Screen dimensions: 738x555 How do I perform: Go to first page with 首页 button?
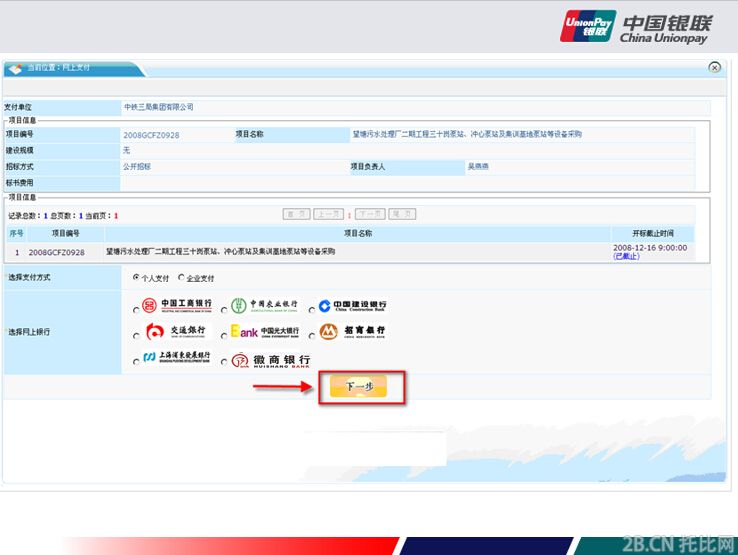[296, 214]
